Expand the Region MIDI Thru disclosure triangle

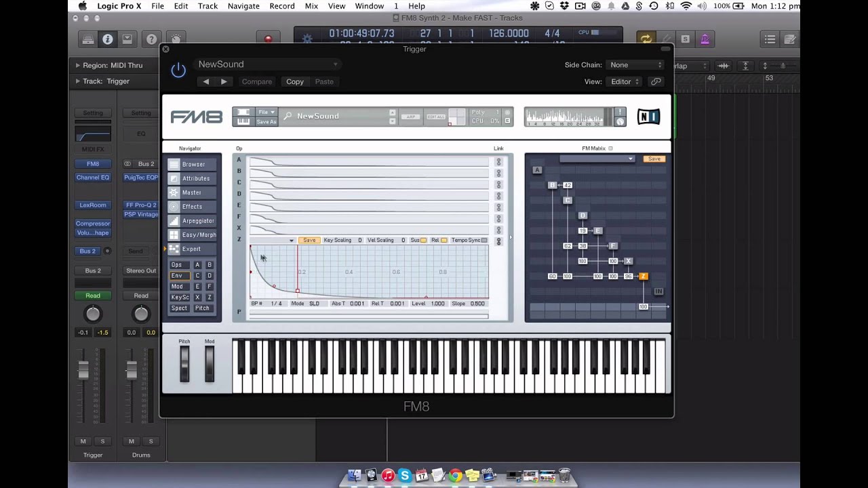click(x=77, y=65)
